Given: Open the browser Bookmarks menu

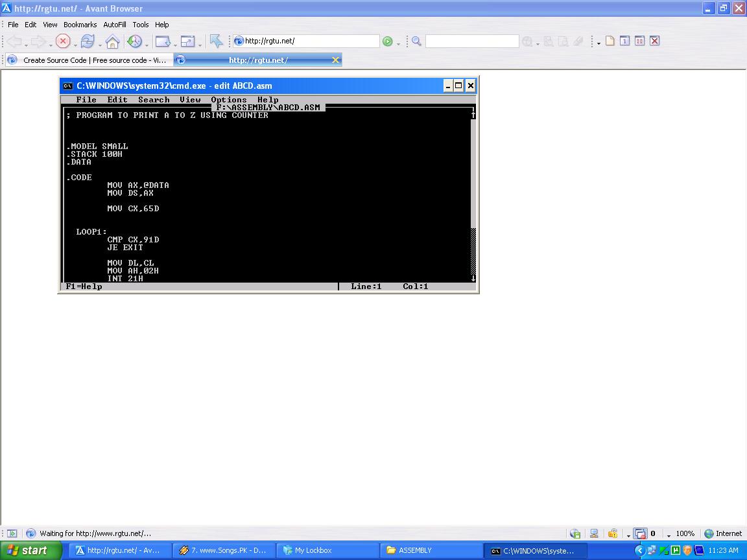Looking at the screenshot, I should coord(80,25).
